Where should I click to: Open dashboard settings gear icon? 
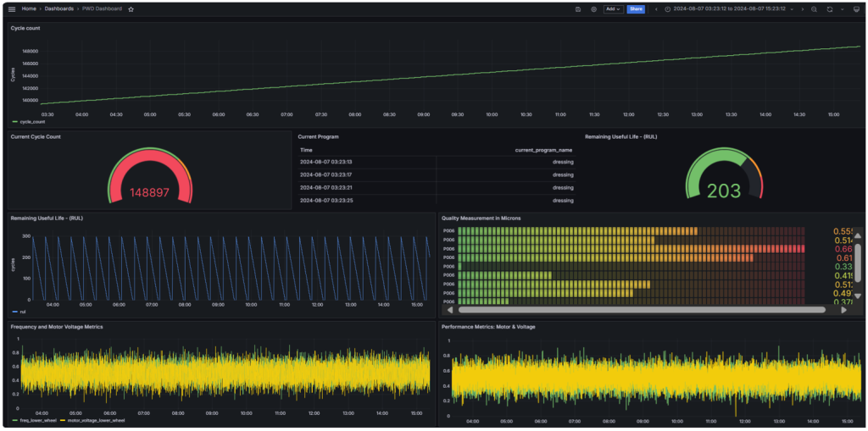[x=593, y=8]
